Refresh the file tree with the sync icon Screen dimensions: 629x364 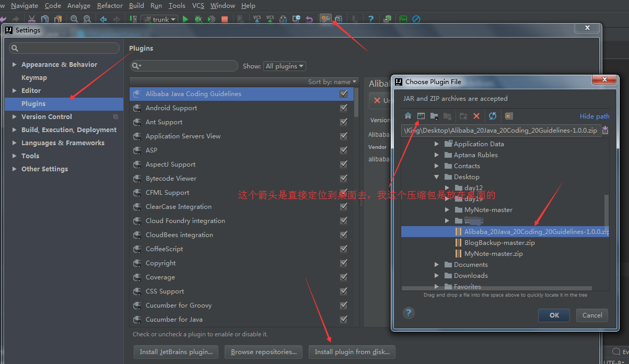click(x=492, y=116)
